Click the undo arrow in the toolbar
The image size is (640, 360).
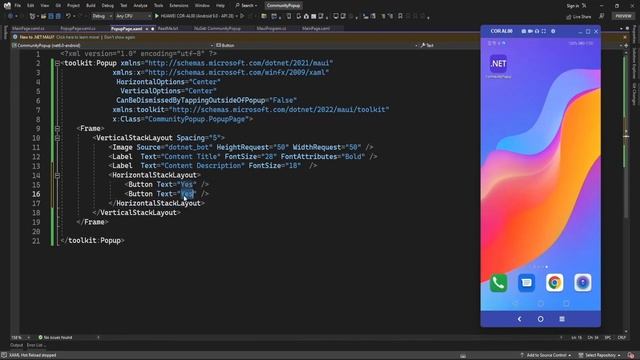[x=68, y=16]
